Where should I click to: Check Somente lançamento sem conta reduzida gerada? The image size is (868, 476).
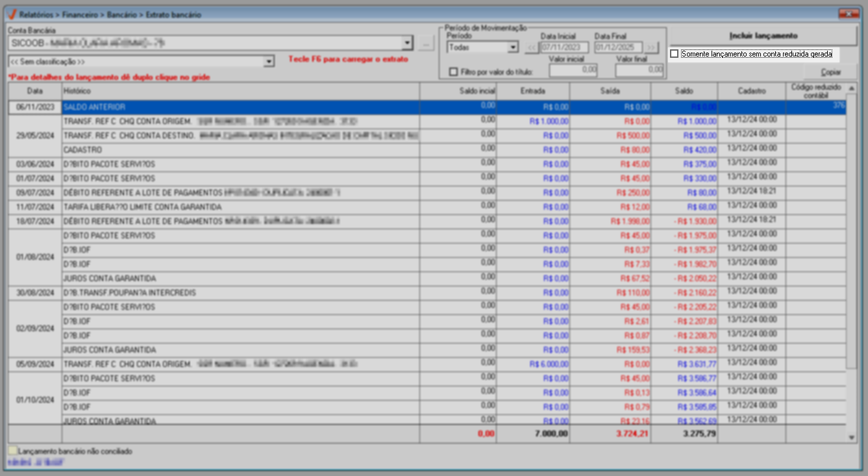coord(675,54)
